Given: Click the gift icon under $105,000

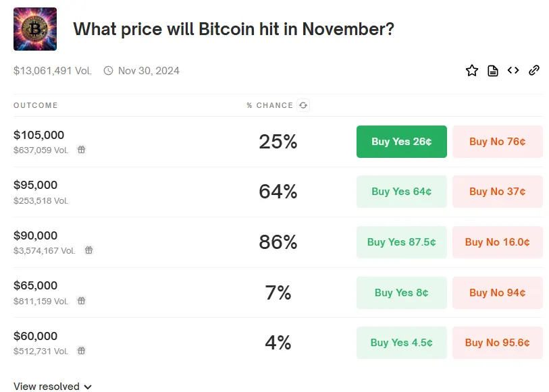Looking at the screenshot, I should pos(81,150).
